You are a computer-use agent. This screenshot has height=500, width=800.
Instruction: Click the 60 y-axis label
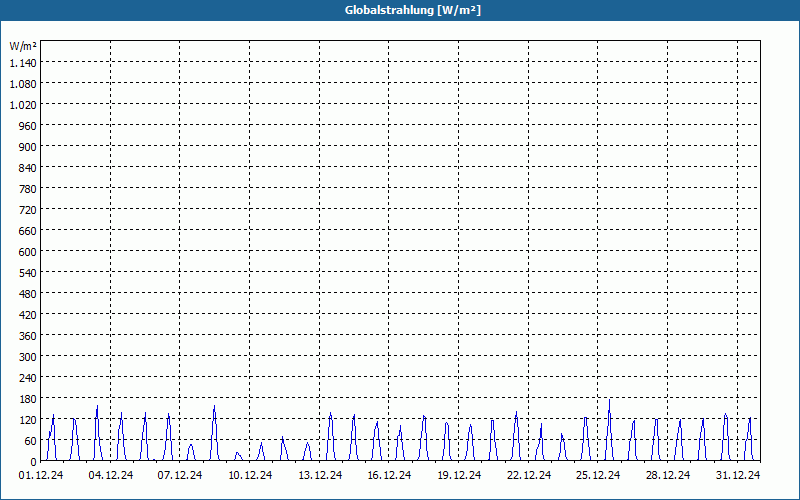(30, 441)
